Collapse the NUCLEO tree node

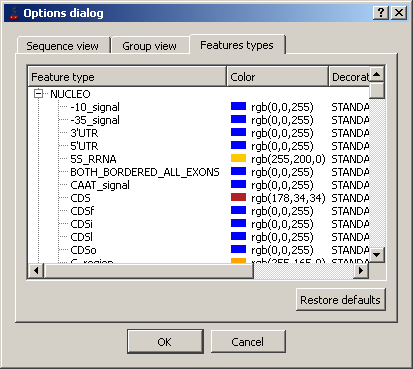point(39,94)
